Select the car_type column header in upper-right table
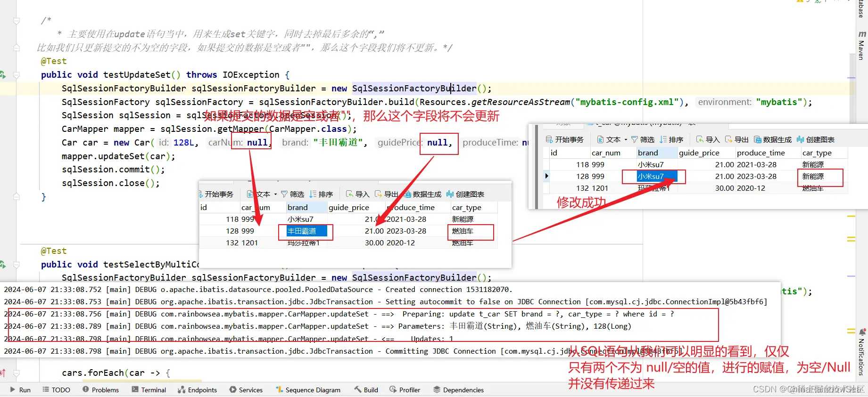The width and height of the screenshot is (868, 397). pyautogui.click(x=824, y=153)
